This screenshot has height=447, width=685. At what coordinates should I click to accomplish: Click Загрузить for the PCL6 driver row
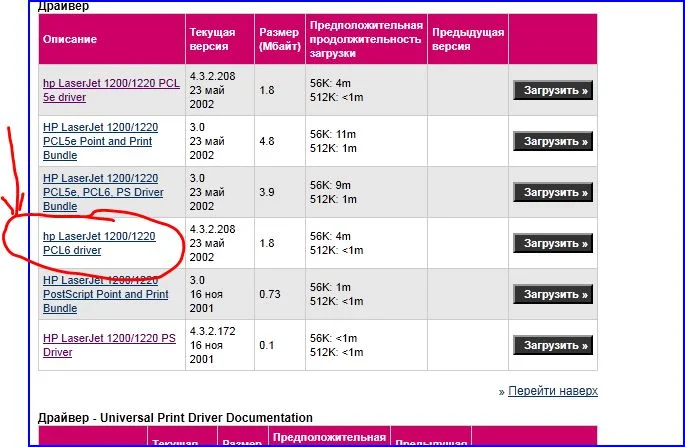coord(553,243)
